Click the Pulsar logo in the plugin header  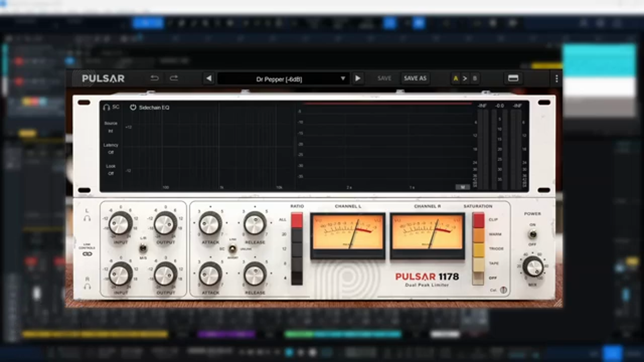pyautogui.click(x=103, y=78)
